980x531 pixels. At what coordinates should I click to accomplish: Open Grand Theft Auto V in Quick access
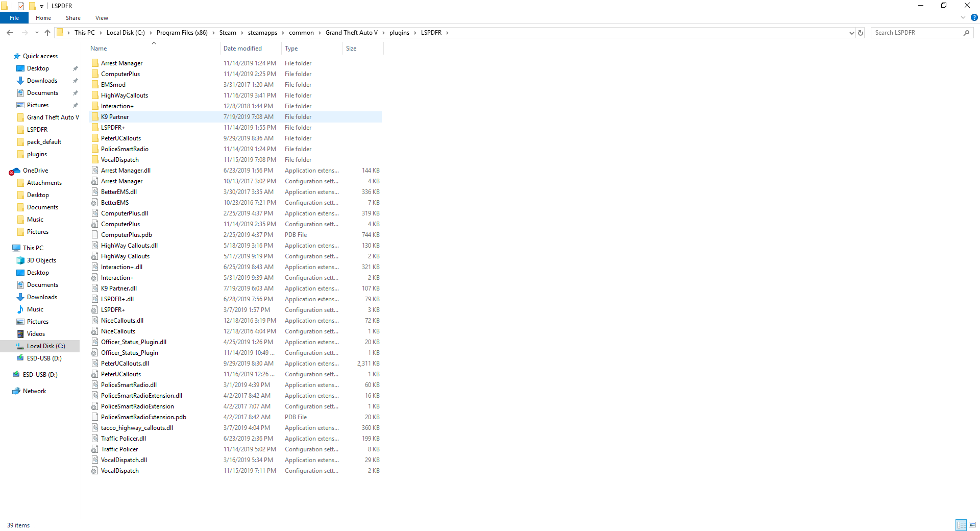53,117
